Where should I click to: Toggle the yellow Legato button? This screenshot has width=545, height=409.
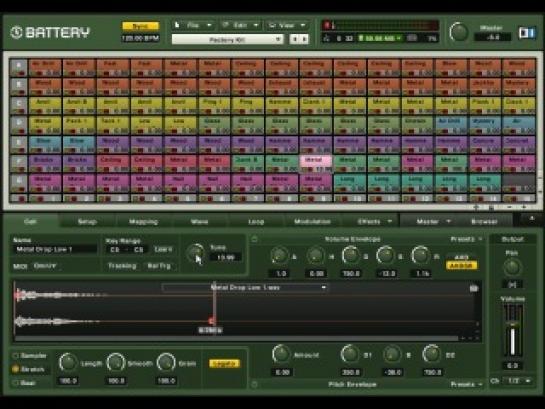pos(225,363)
